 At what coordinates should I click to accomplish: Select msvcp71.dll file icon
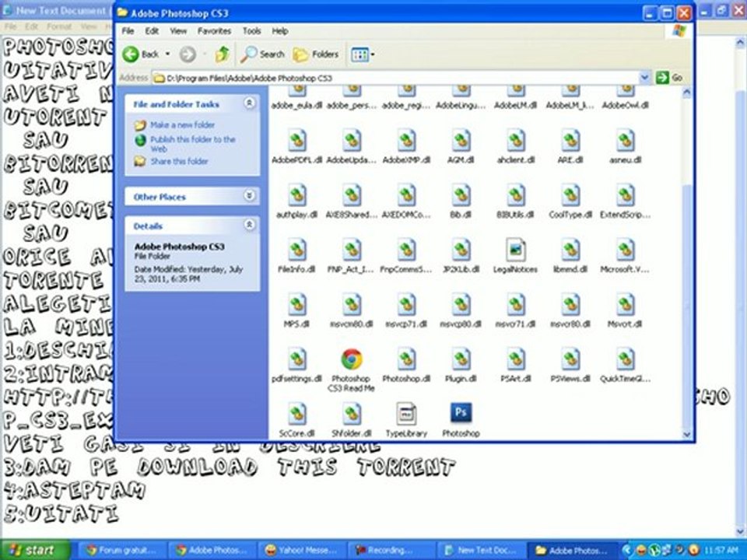tap(406, 304)
